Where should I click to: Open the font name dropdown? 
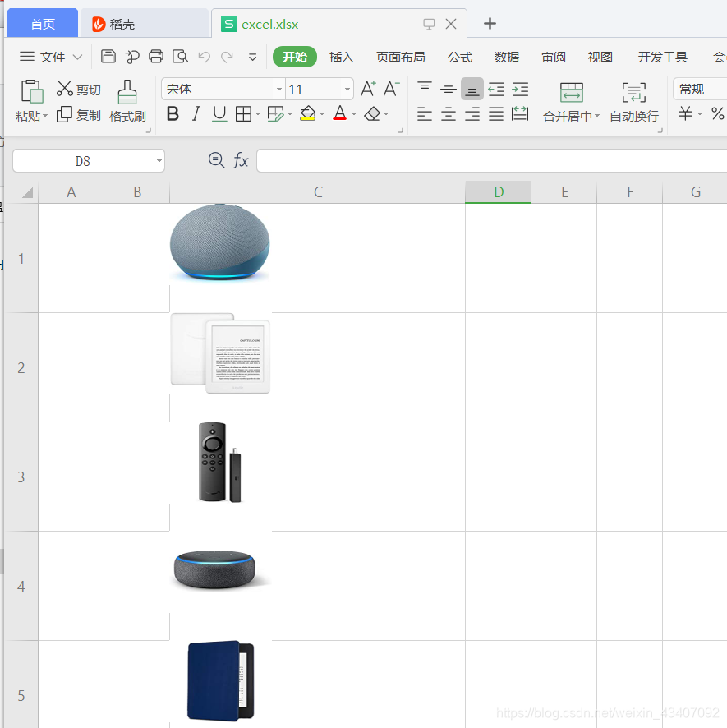coord(278,88)
